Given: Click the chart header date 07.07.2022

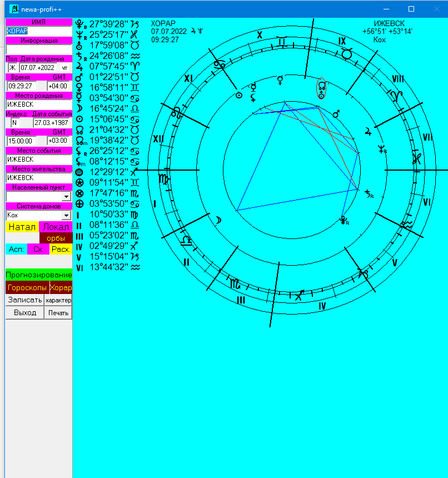Looking at the screenshot, I should (x=169, y=31).
